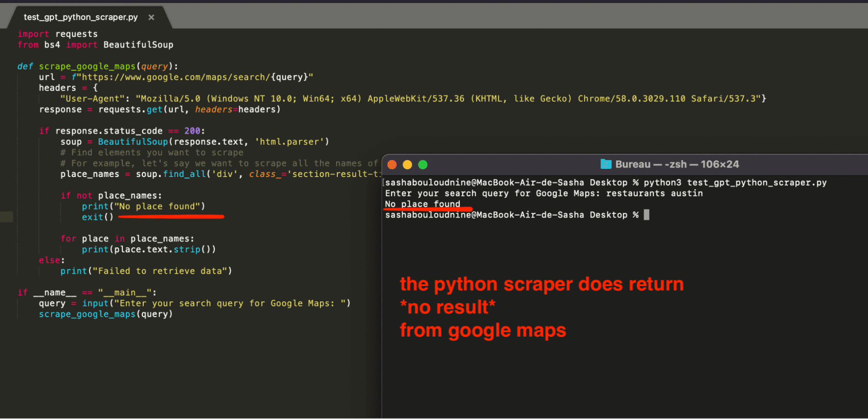Click the green fullscreen traffic light on the terminal
The width and height of the screenshot is (868, 419).
tap(422, 164)
